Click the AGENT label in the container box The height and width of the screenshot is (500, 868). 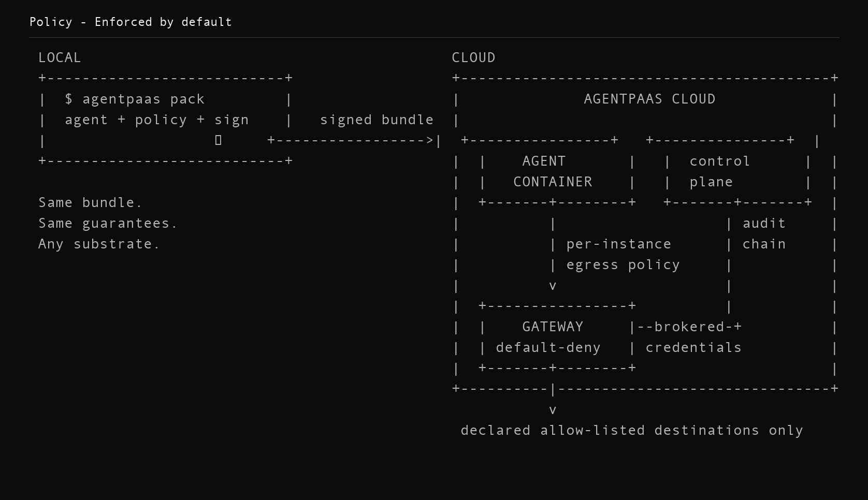(x=544, y=161)
